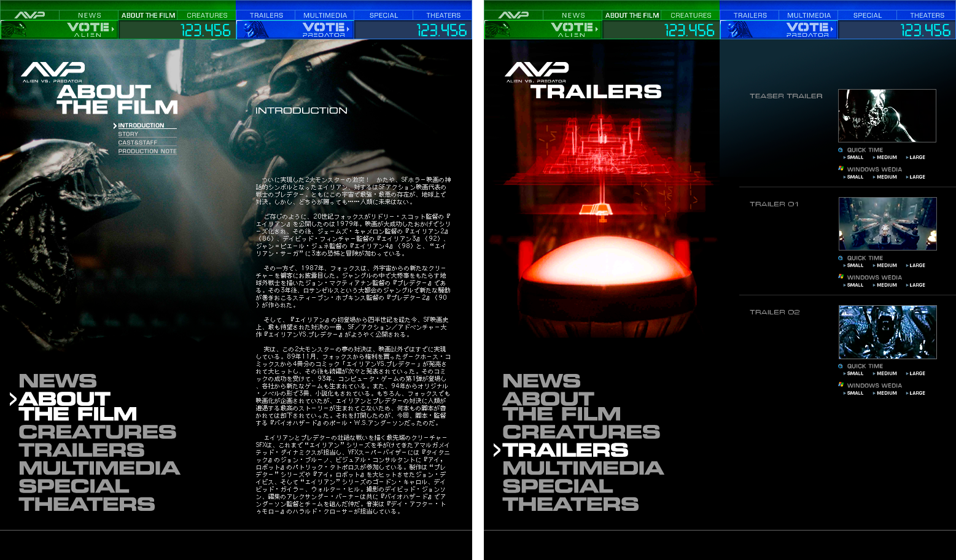Viewport: 956px width, 560px height.
Task: Click large SPECIAL link on left page
Action: tap(74, 486)
